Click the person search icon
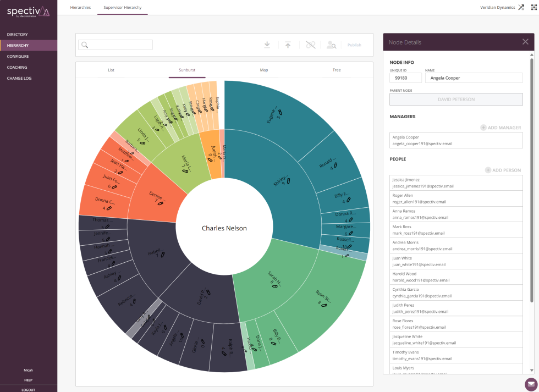The width and height of the screenshot is (539, 392). [331, 45]
